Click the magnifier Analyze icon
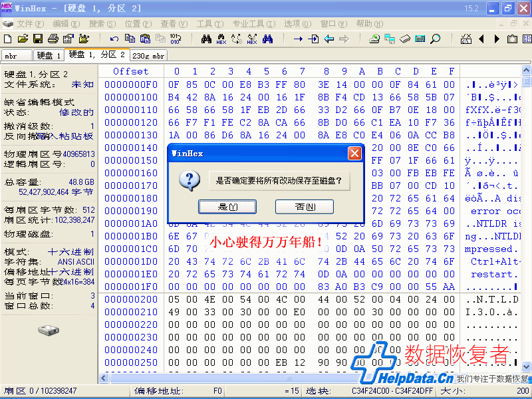The image size is (532, 399). [x=436, y=39]
